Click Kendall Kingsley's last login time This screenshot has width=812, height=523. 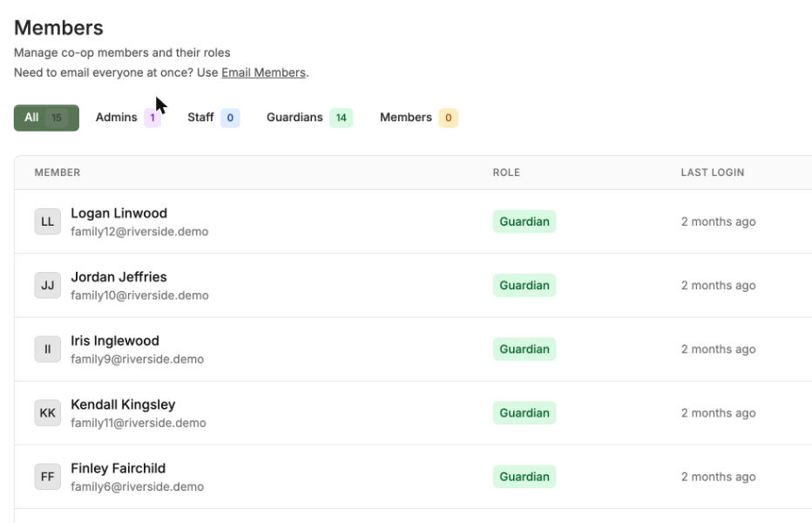(x=718, y=413)
